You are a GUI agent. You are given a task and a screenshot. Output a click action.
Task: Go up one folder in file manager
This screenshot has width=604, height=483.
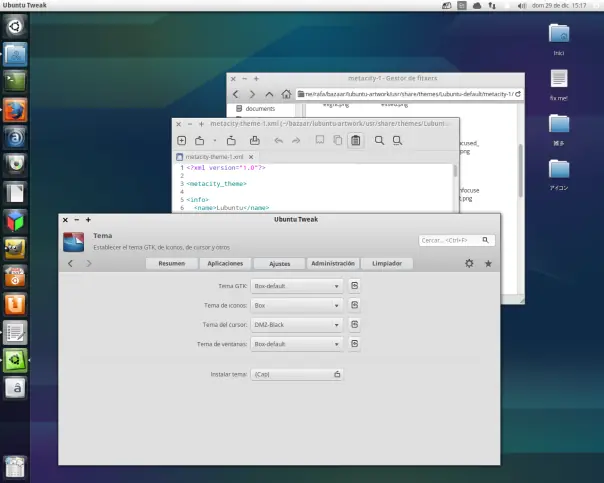tap(269, 94)
